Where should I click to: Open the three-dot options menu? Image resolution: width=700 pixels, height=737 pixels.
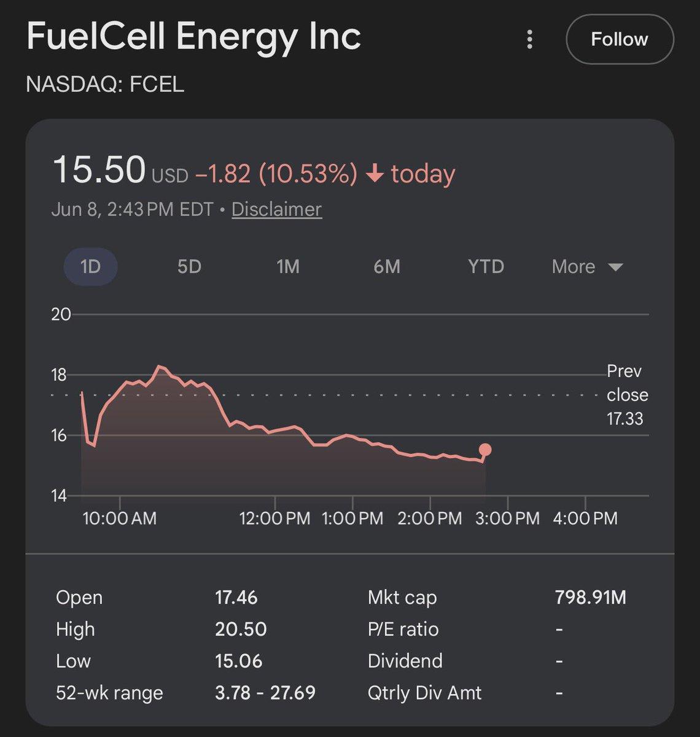529,39
